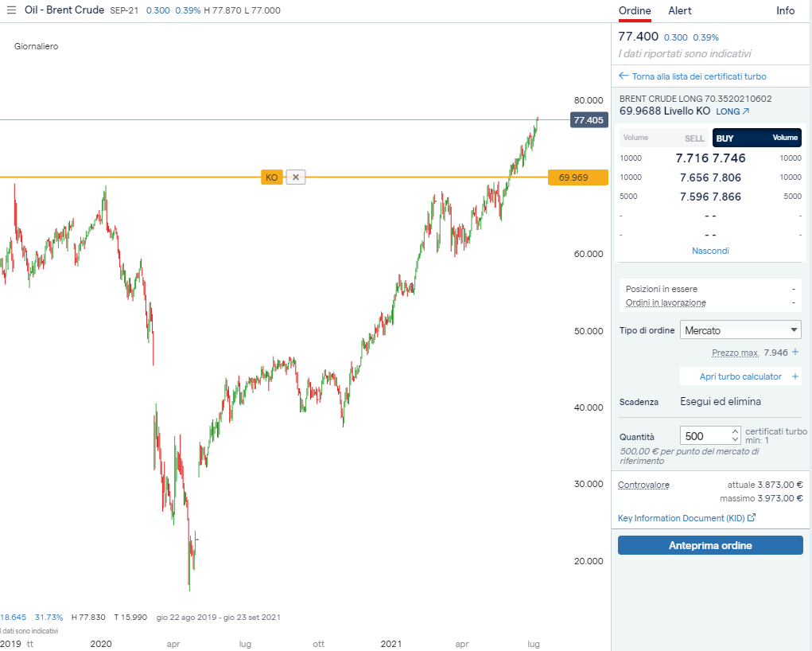Open the Apri turbo calculator link
The height and width of the screenshot is (651, 812).
tap(740, 376)
